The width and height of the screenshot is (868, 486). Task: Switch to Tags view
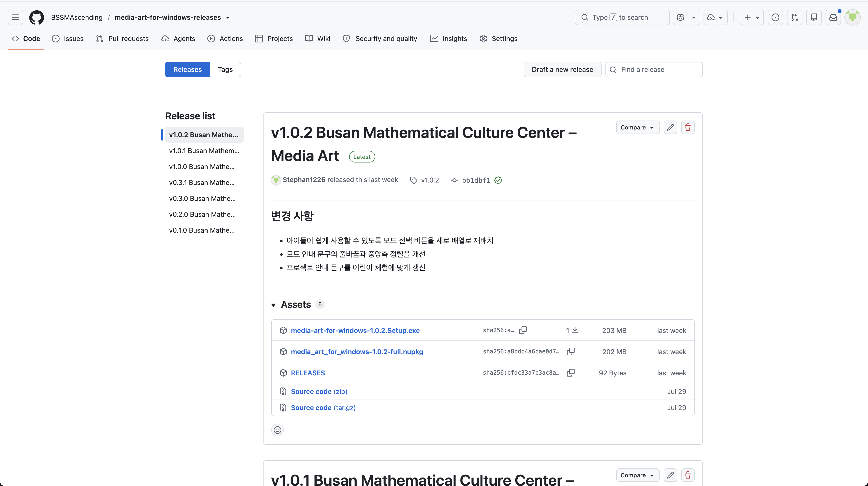tap(225, 69)
